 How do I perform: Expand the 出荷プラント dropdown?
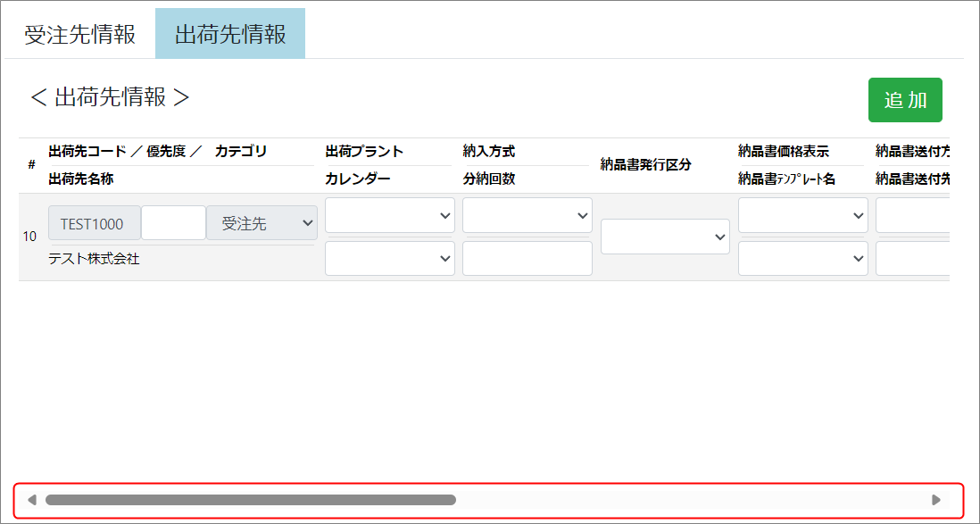tap(390, 215)
